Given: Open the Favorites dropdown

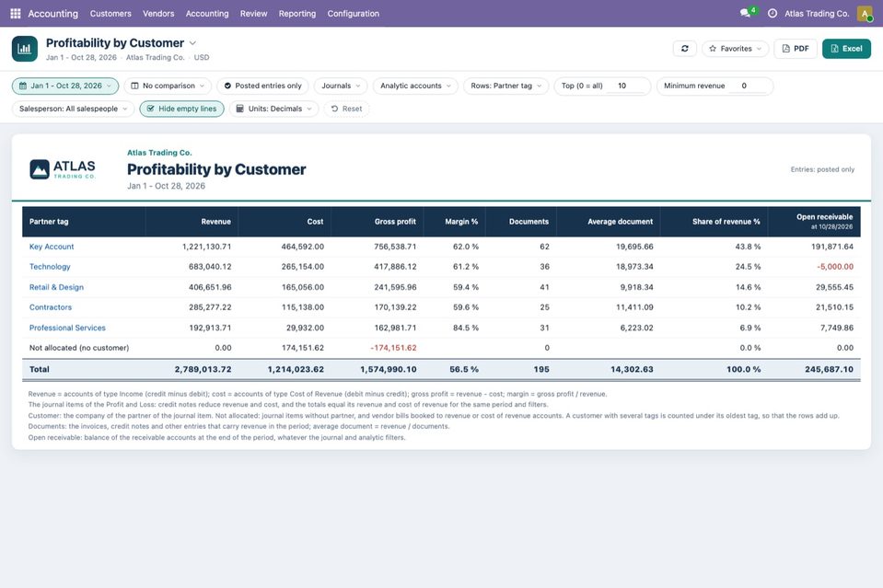Looking at the screenshot, I should 735,49.
